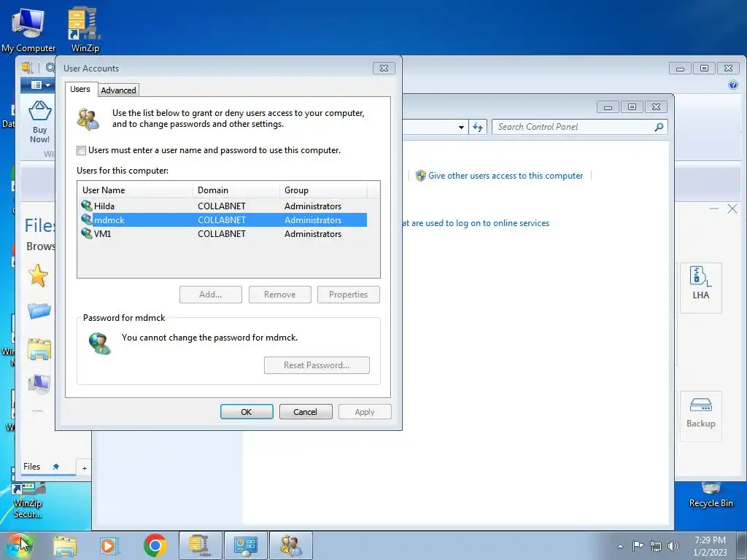The image size is (747, 560).
Task: Select the Hilda user row
Action: tap(222, 206)
